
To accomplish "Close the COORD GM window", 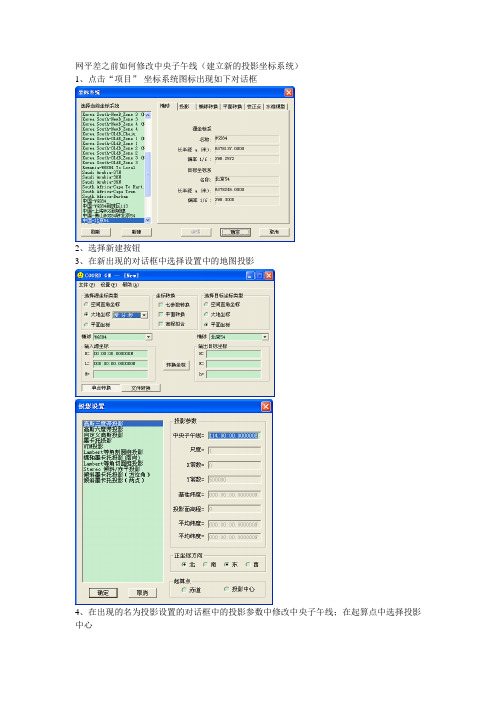I will pyautogui.click(x=269, y=275).
